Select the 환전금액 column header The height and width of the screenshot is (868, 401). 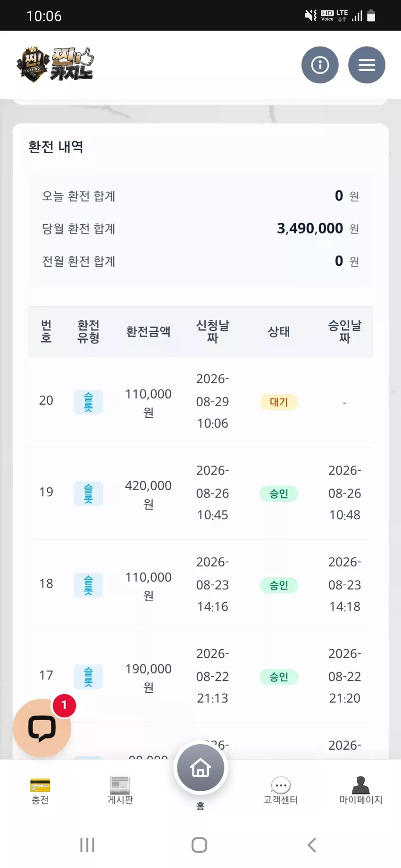point(148,332)
